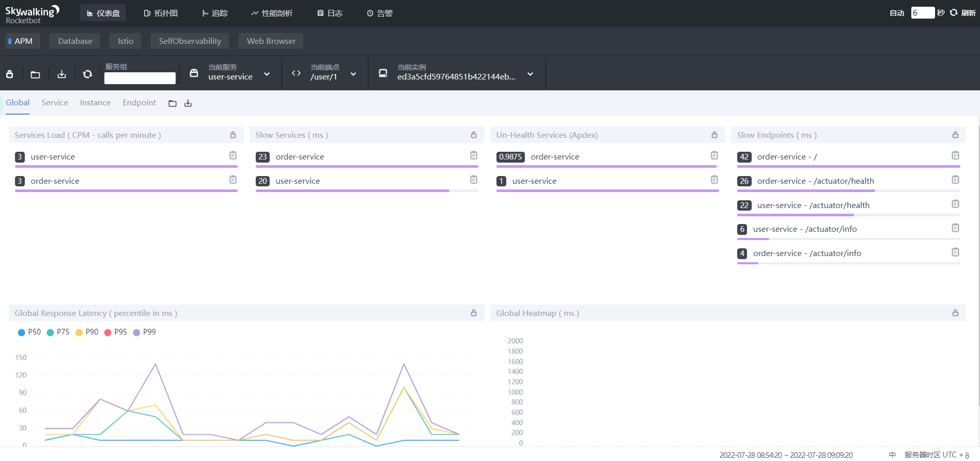Click the folder icon in the dashboard toolbar
The image size is (980, 461).
pos(35,74)
